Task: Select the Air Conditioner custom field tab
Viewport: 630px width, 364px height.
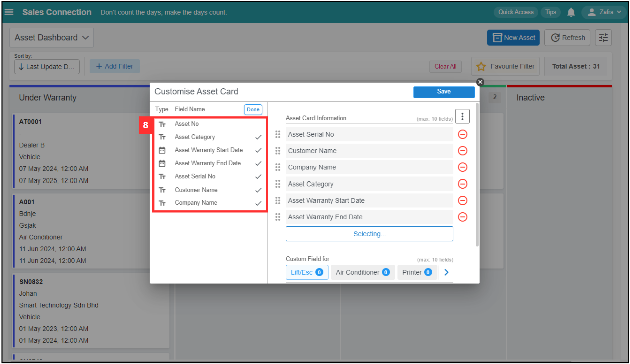Action: click(363, 272)
